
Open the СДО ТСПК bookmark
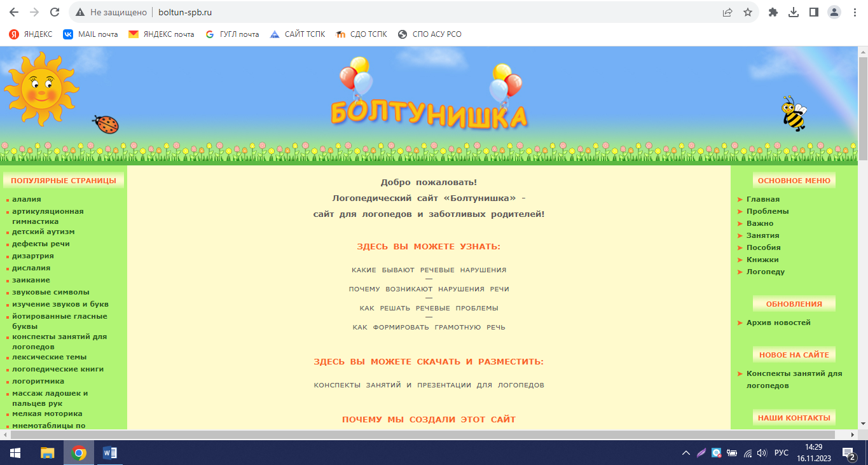tap(361, 34)
